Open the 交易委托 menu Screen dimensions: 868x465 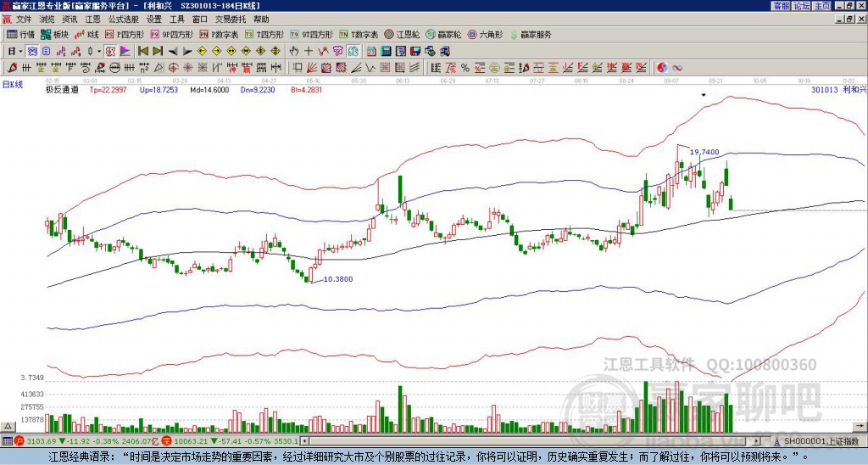click(231, 20)
